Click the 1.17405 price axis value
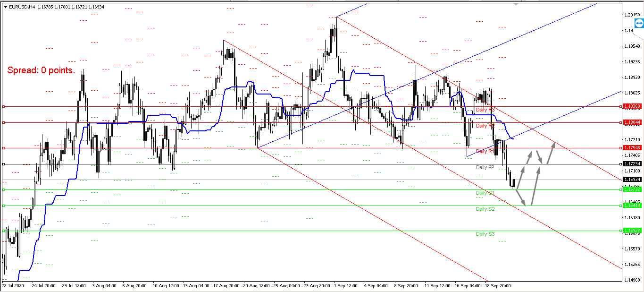This screenshot has height=292, width=644. (632, 155)
